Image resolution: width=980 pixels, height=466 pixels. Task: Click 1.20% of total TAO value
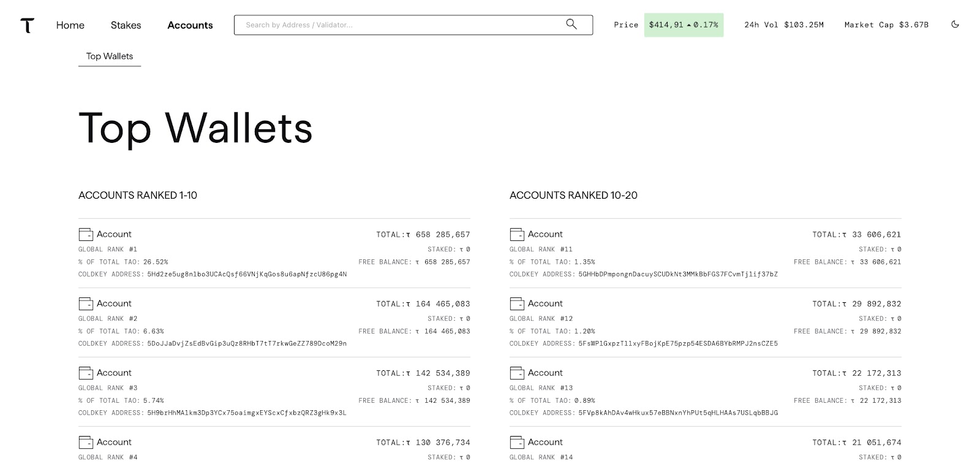(x=585, y=331)
